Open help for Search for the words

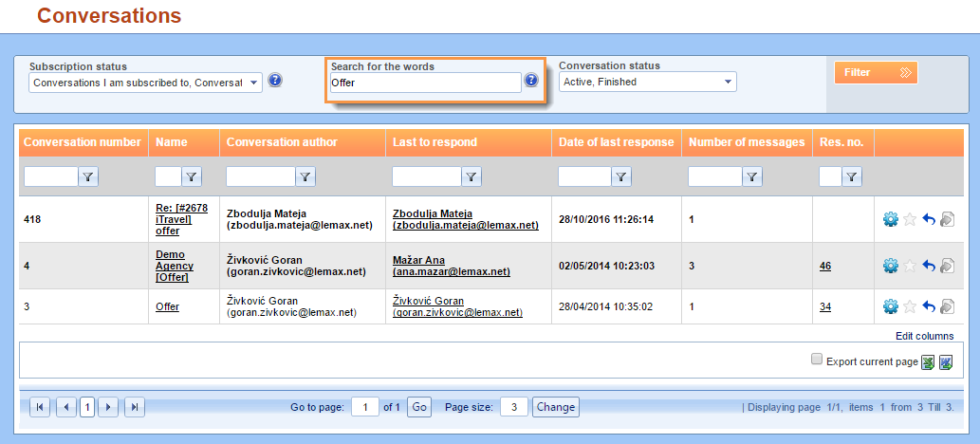click(531, 80)
